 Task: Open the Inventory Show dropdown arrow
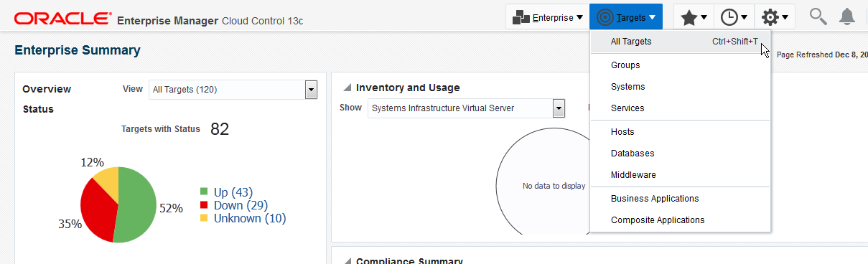coord(559,108)
